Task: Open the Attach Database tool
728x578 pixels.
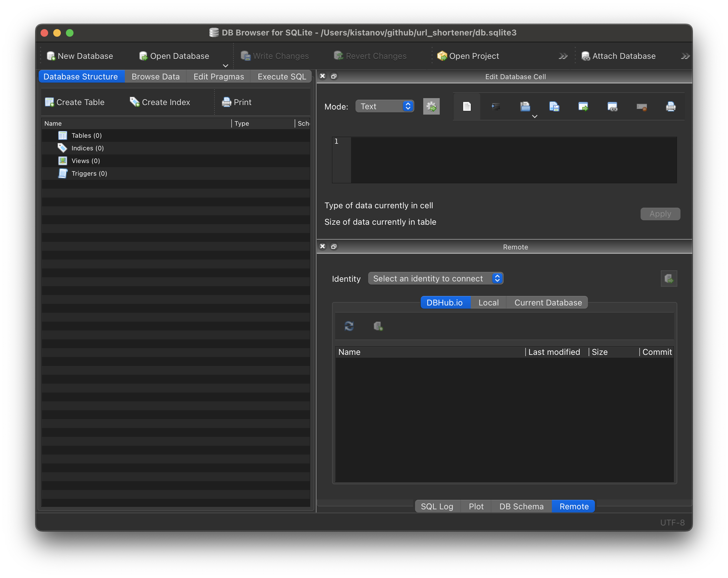Action: (618, 56)
